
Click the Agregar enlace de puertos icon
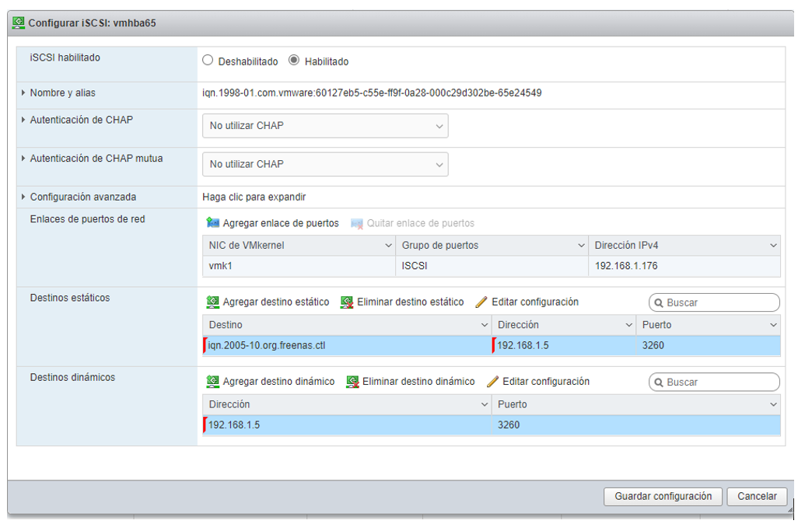point(212,223)
